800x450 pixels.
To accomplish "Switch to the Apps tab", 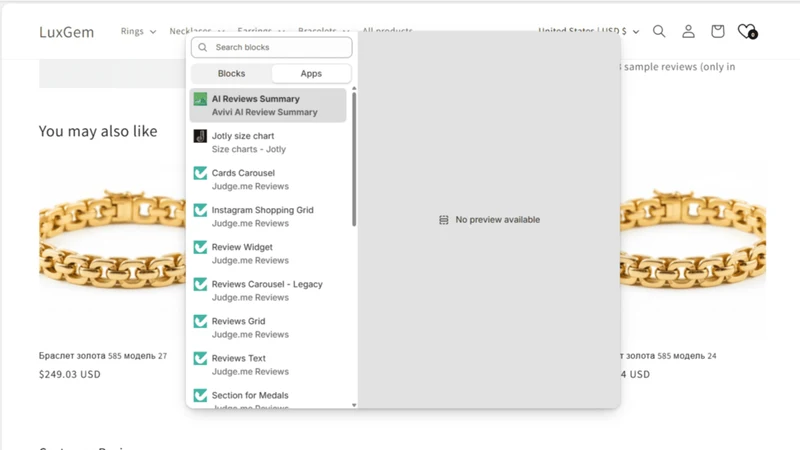I will (311, 73).
